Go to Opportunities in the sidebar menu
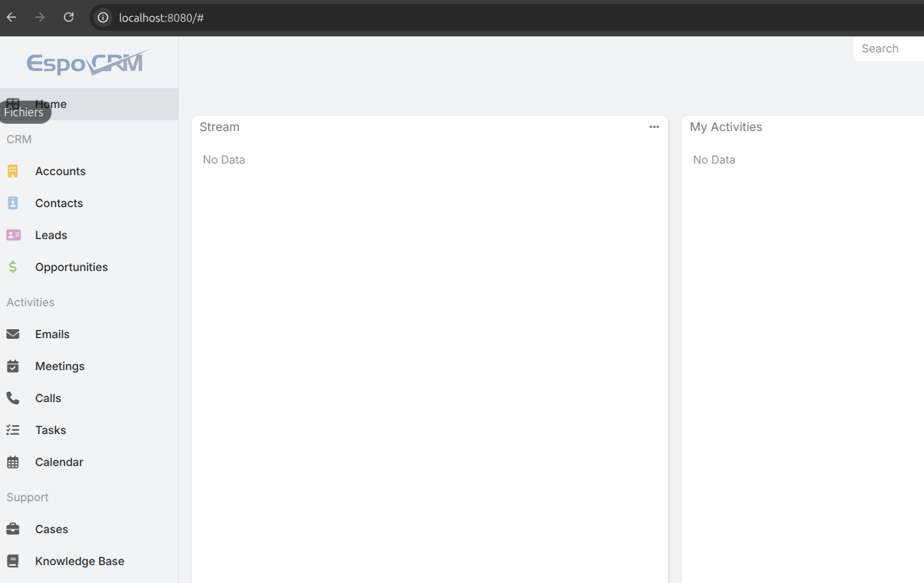The width and height of the screenshot is (924, 583). (x=71, y=267)
